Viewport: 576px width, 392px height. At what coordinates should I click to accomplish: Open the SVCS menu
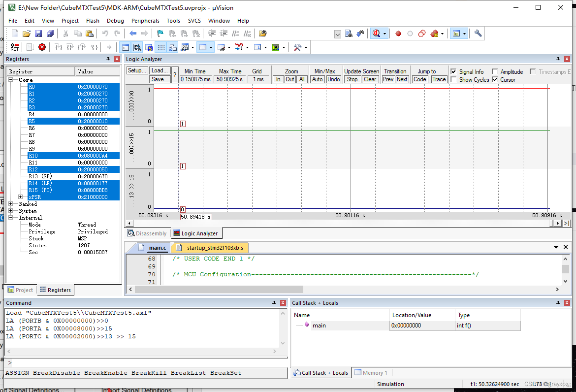pos(194,21)
